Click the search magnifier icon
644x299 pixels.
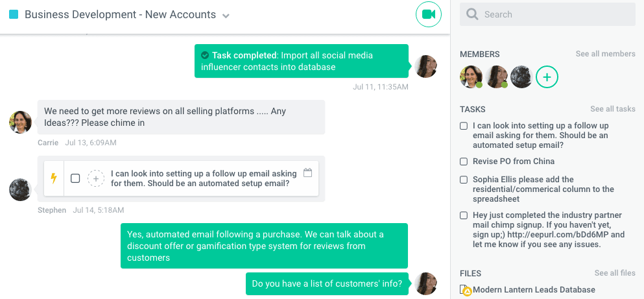coord(472,14)
